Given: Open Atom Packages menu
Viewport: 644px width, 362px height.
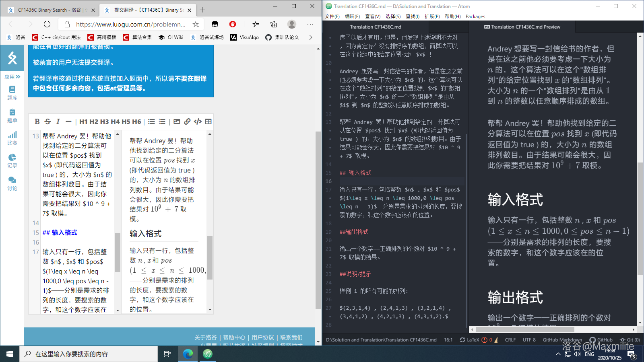Looking at the screenshot, I should 475,16.
